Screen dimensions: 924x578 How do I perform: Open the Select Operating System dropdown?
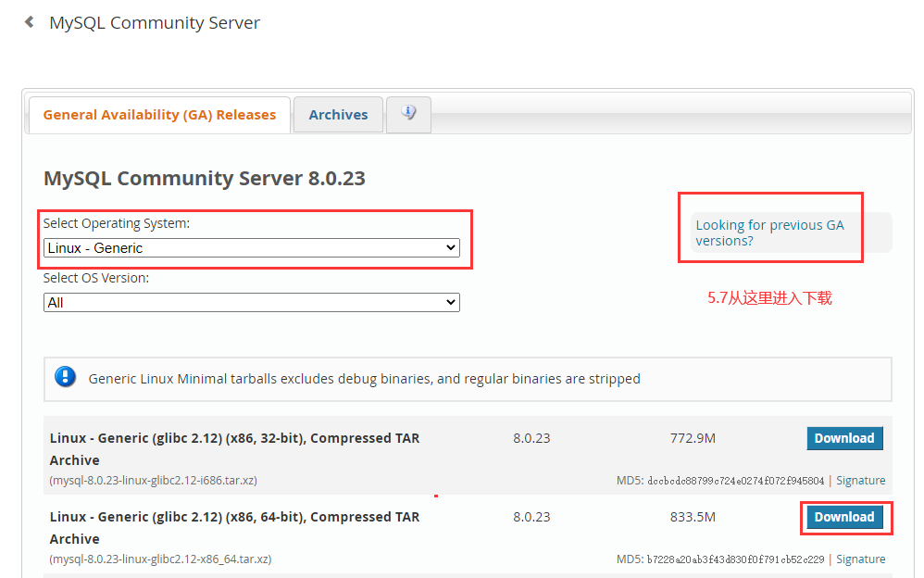tap(250, 247)
